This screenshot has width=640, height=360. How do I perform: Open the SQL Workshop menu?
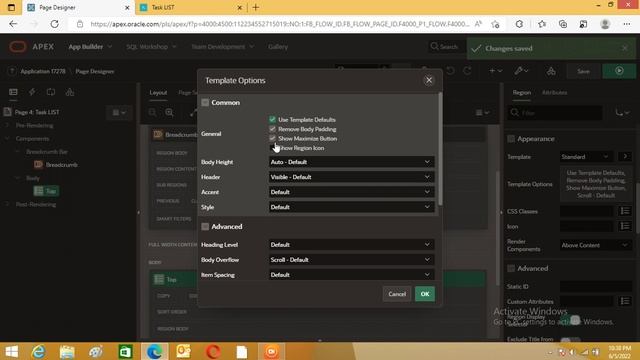click(x=151, y=47)
